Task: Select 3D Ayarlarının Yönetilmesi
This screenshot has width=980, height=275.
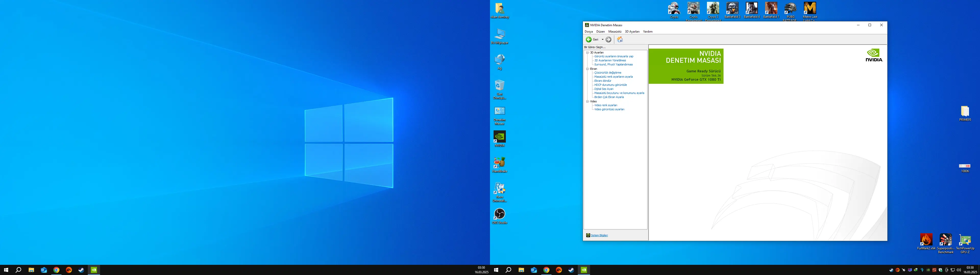Action: [x=610, y=60]
